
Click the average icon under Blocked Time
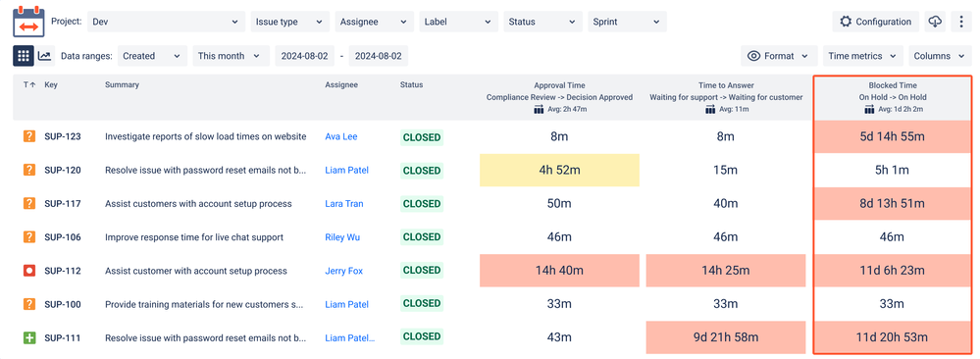tap(869, 110)
